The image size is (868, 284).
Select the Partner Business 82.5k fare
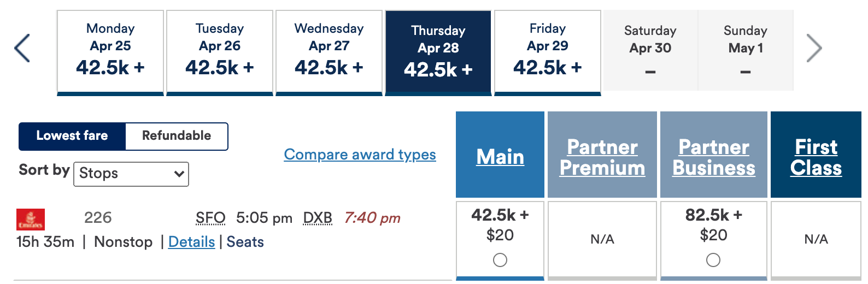click(x=713, y=260)
